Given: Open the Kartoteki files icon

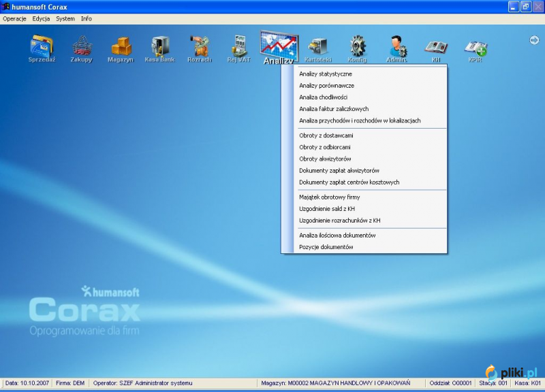Looking at the screenshot, I should (318, 48).
